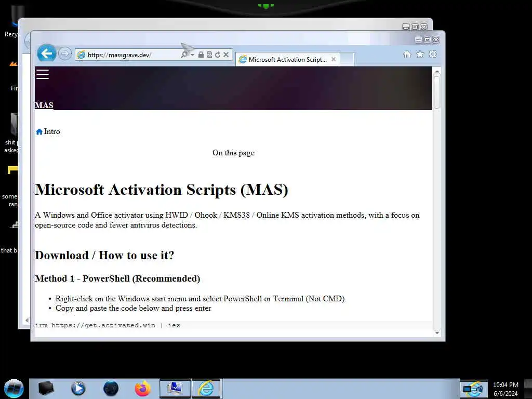This screenshot has height=399, width=532.
Task: Click the vertical scrollbar thumb
Action: tap(437, 91)
